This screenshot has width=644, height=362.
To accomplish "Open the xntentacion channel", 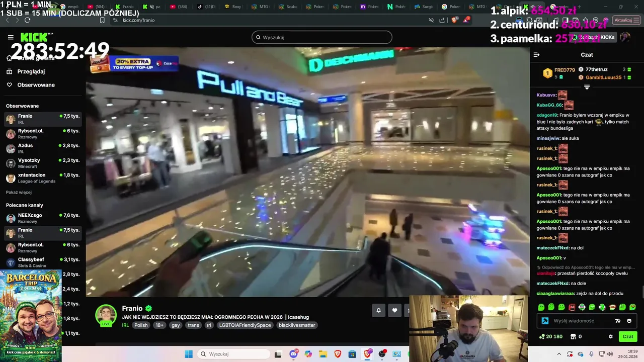I will tap(42, 178).
